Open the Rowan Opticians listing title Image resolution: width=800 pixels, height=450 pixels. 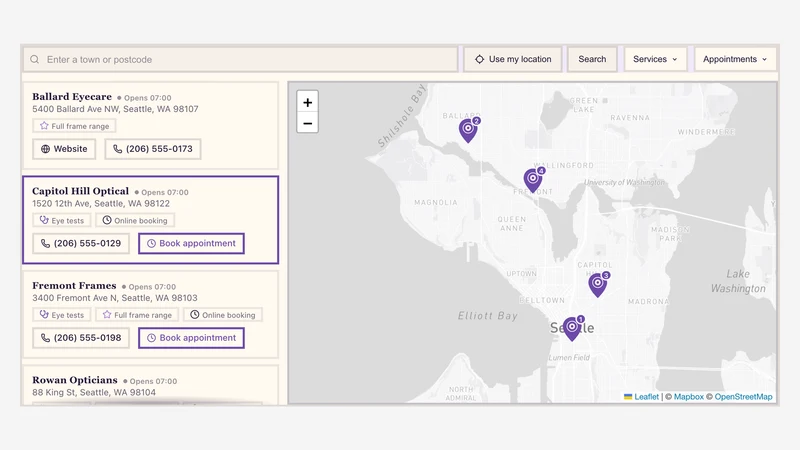pos(75,380)
